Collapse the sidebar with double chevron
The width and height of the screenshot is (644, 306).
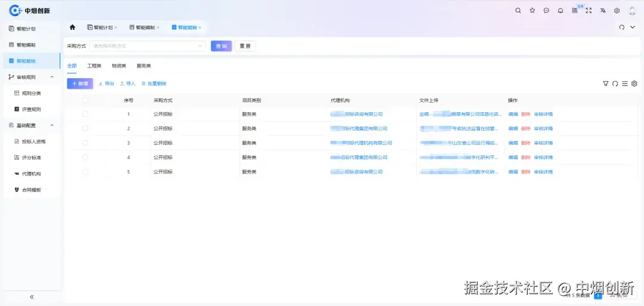click(32, 297)
